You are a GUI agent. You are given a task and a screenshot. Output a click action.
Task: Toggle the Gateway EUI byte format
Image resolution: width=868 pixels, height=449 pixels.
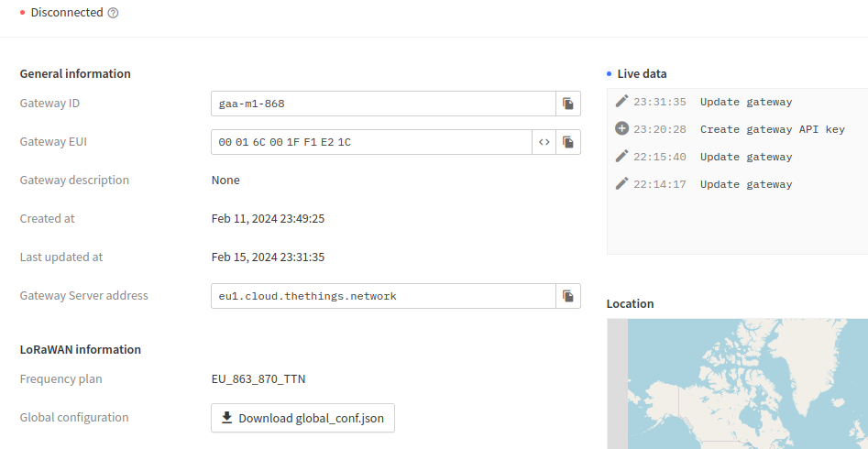click(x=544, y=142)
